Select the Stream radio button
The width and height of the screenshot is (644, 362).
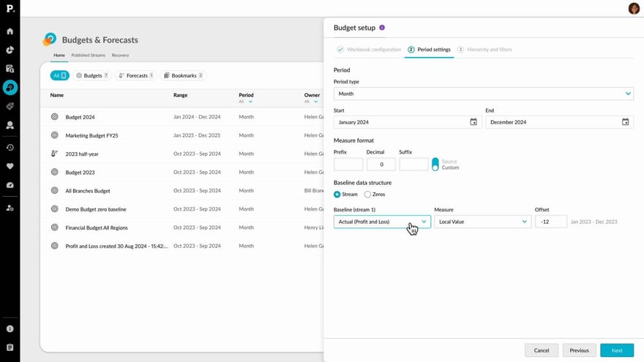[337, 195]
